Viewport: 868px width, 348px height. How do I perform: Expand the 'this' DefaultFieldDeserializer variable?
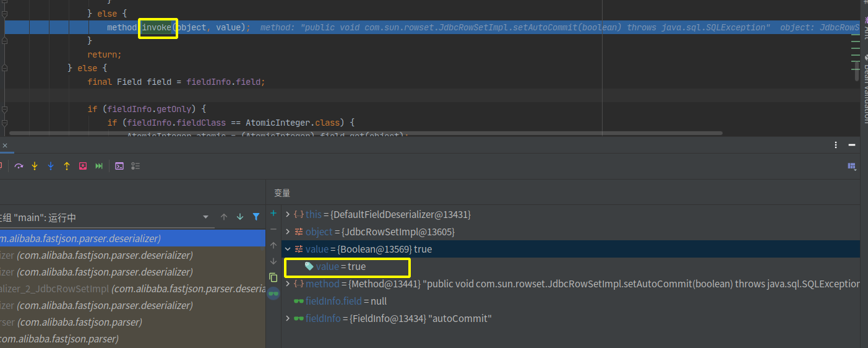click(x=288, y=214)
